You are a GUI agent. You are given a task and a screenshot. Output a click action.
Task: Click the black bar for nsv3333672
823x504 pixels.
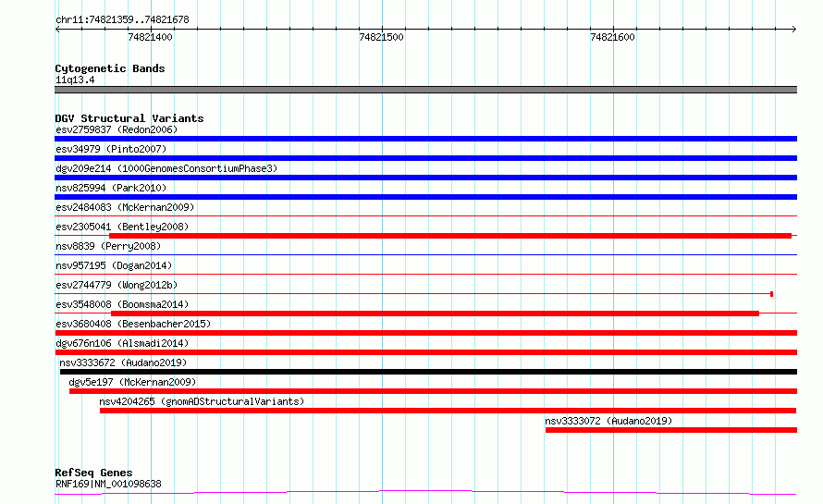[x=429, y=372]
